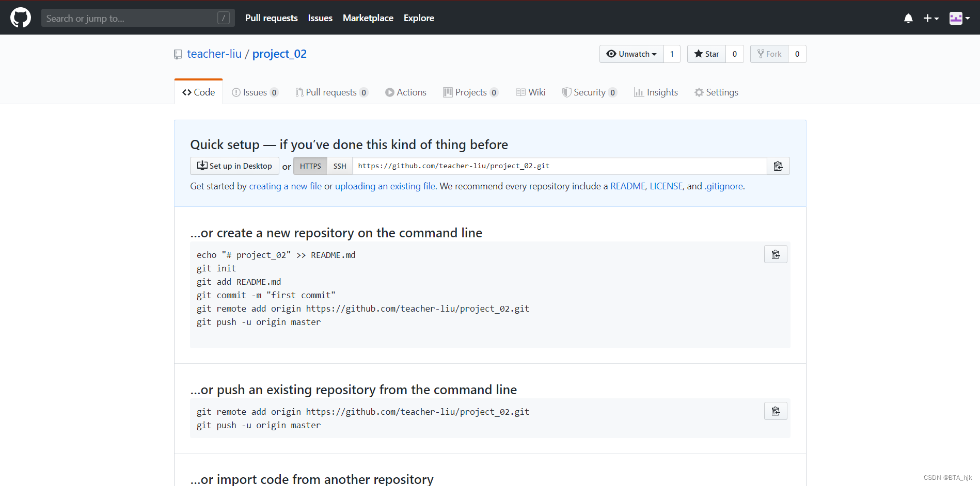980x486 pixels.
Task: Open the .gitignore link
Action: 724,186
